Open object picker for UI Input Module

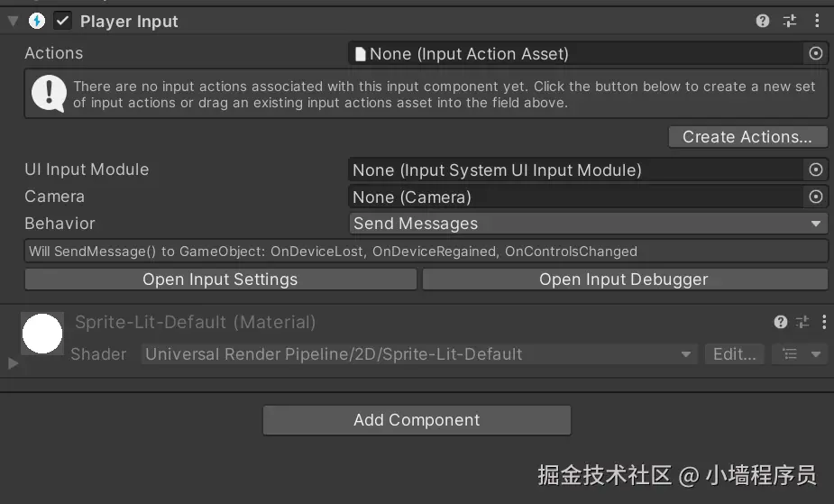point(815,170)
